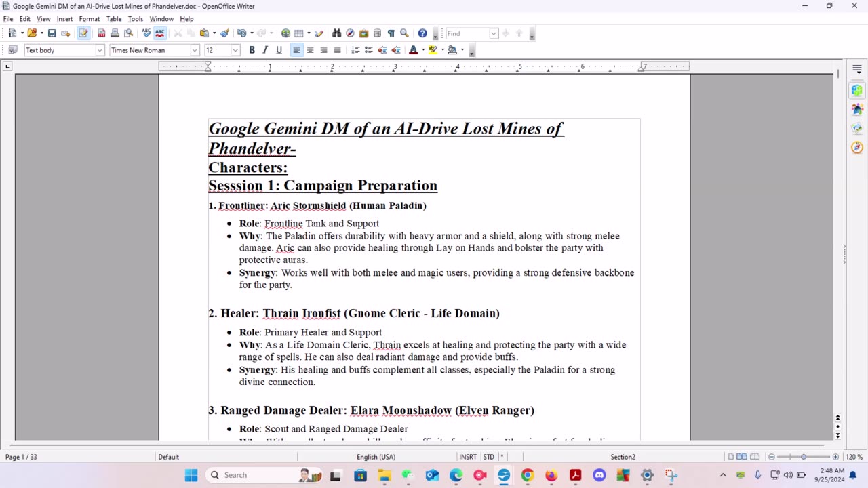Open Background Color dropdown arrow

click(462, 50)
